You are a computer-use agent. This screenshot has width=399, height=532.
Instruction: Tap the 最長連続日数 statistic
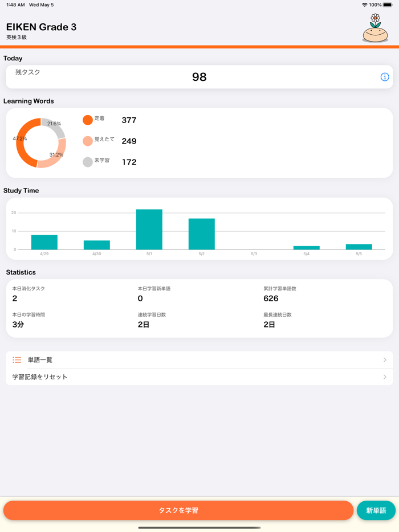(x=278, y=320)
